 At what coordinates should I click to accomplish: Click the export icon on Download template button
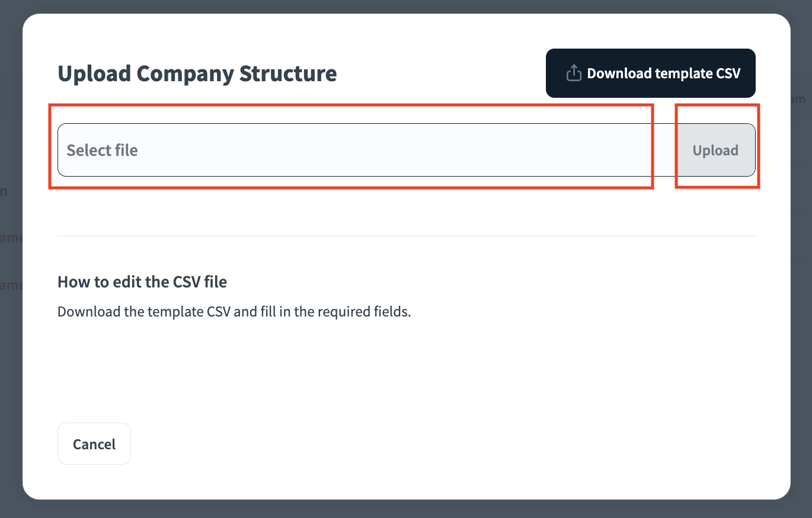click(x=573, y=73)
